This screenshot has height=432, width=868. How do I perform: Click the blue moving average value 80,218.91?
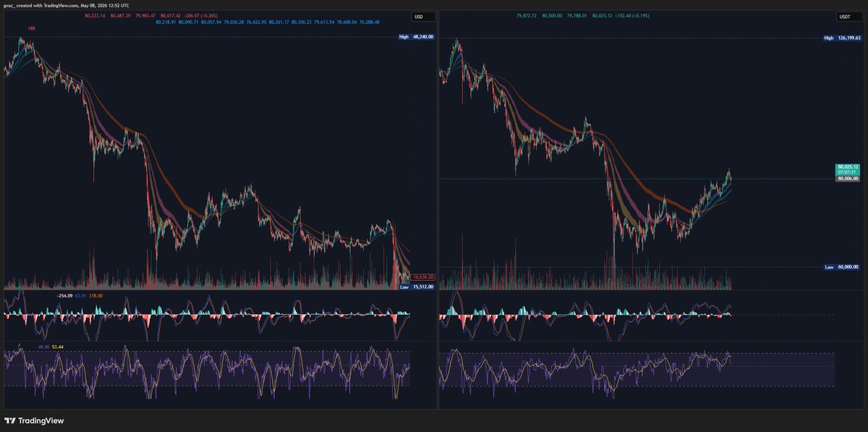tap(166, 22)
